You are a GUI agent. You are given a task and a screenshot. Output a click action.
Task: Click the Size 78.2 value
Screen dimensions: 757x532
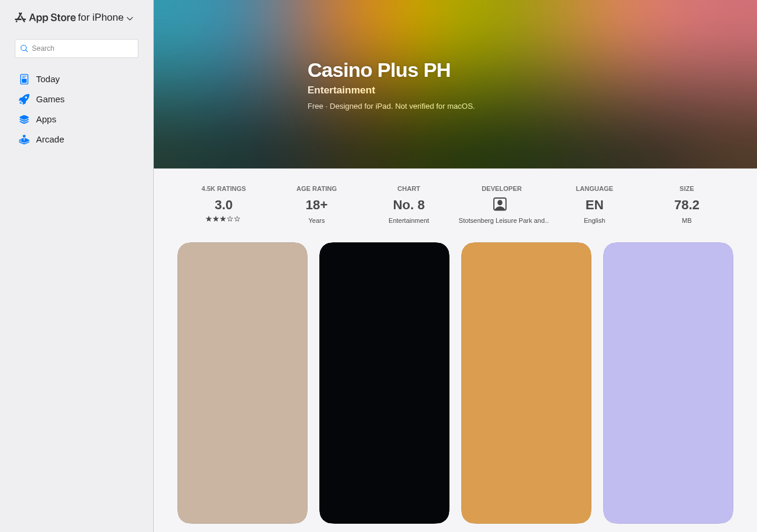click(x=687, y=205)
